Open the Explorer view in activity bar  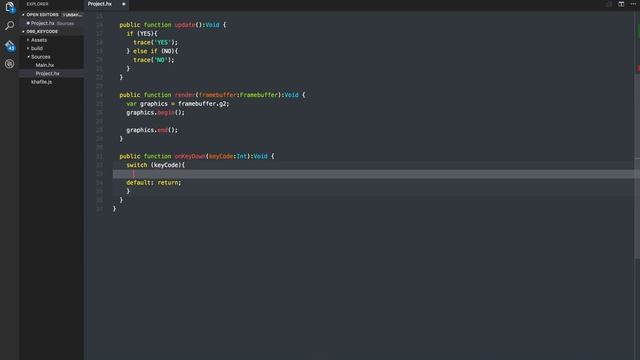(9, 7)
